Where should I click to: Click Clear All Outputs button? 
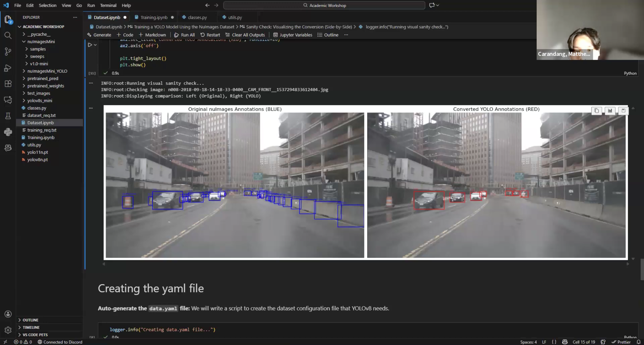(245, 35)
